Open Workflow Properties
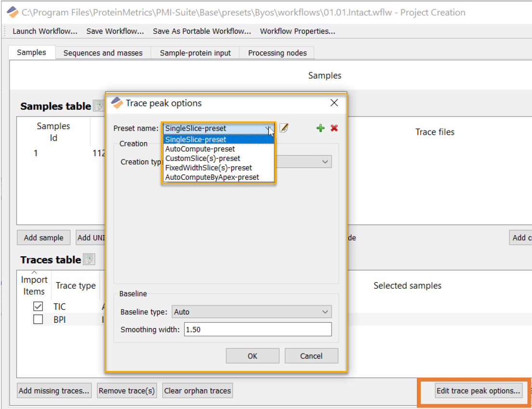 297,31
